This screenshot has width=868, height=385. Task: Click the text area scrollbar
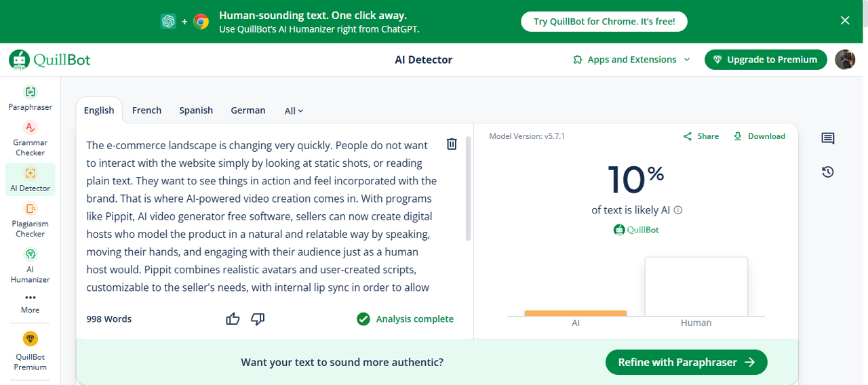click(x=468, y=190)
